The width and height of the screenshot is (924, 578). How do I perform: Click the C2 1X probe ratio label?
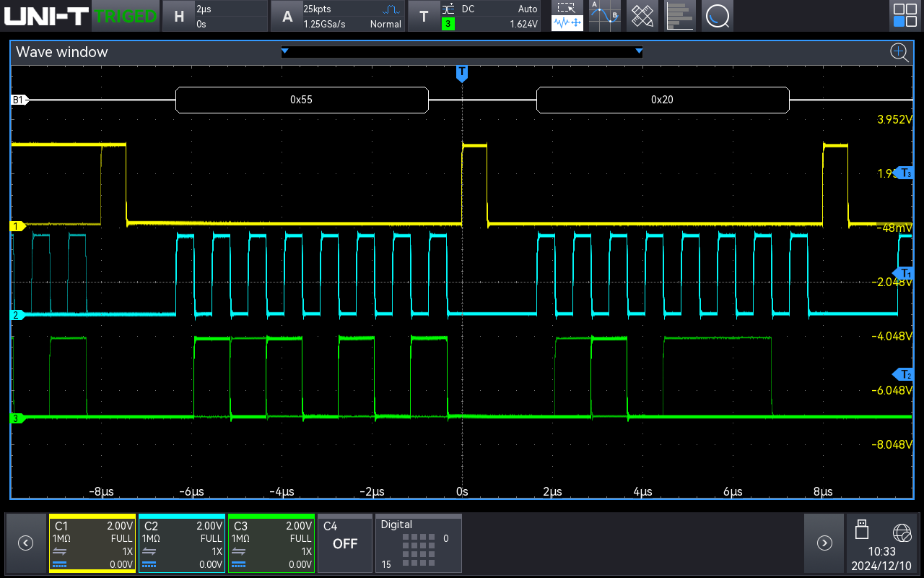(217, 551)
